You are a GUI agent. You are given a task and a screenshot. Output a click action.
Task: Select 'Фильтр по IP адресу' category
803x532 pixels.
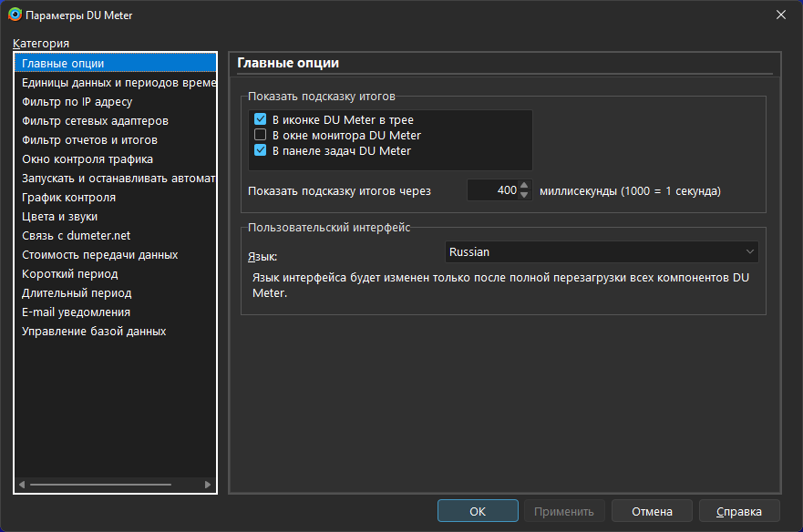[x=77, y=102]
